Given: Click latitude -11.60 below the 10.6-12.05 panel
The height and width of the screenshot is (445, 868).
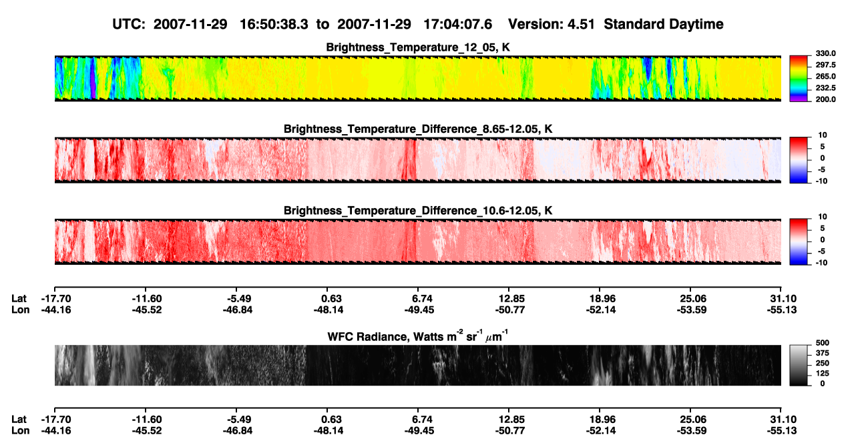Looking at the screenshot, I should pyautogui.click(x=146, y=298).
